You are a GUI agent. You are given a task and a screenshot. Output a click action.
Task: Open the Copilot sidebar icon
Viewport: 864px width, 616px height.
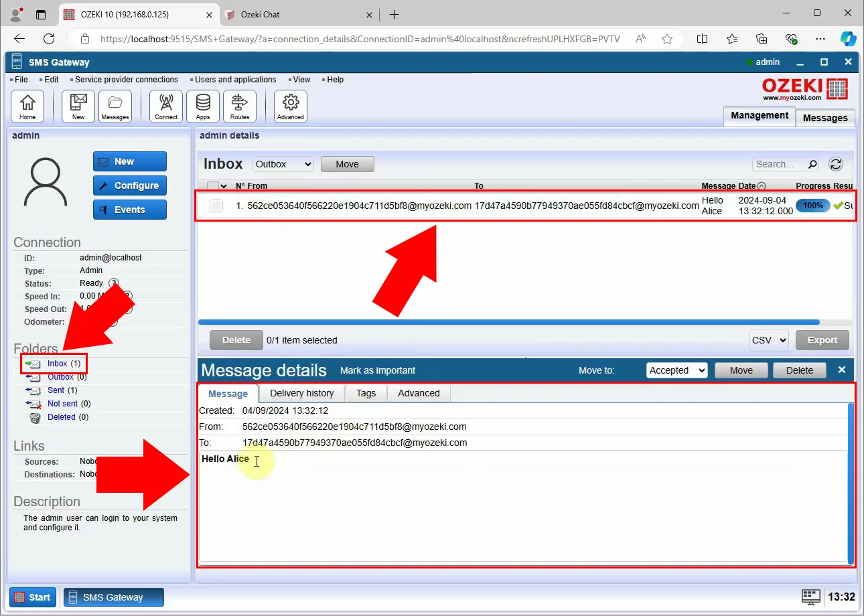[849, 39]
